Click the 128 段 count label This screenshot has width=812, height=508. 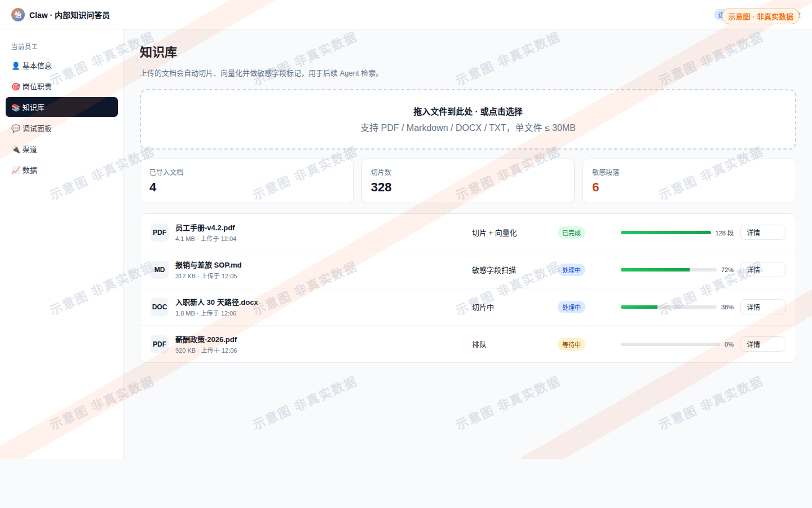(x=725, y=233)
